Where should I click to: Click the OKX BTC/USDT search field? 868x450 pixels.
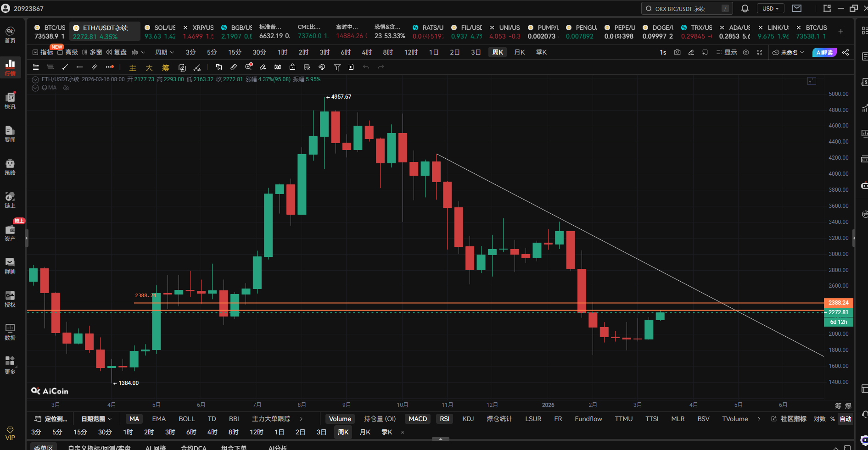pos(687,8)
